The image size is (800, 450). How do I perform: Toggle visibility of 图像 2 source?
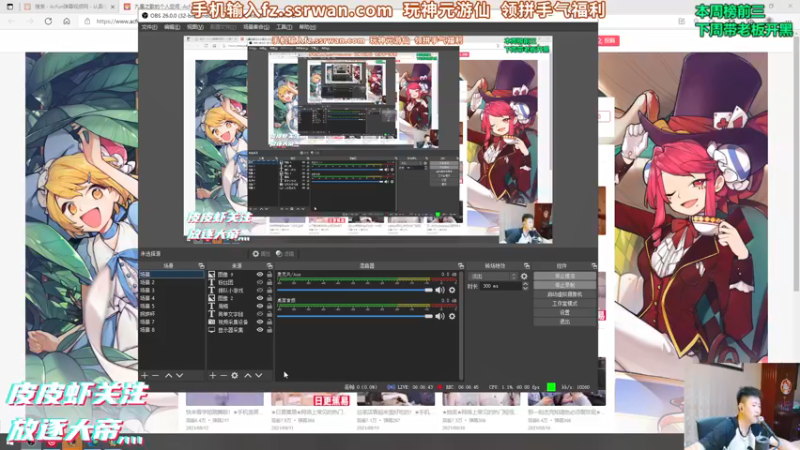pyautogui.click(x=260, y=298)
